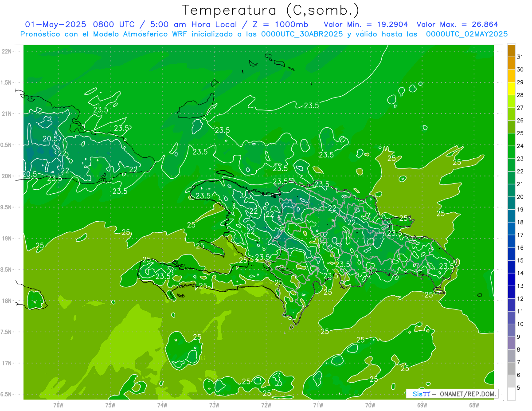
Task: Click the '7' value on the color scale
Action: 519,362
